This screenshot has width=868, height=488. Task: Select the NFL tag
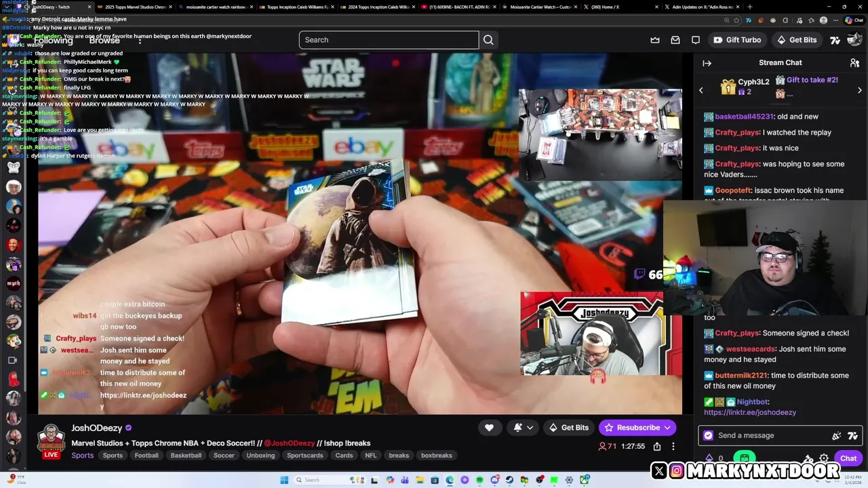pos(371,455)
